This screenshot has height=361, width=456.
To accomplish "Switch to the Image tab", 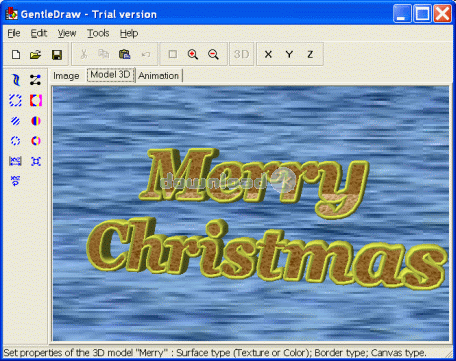I will tap(66, 76).
